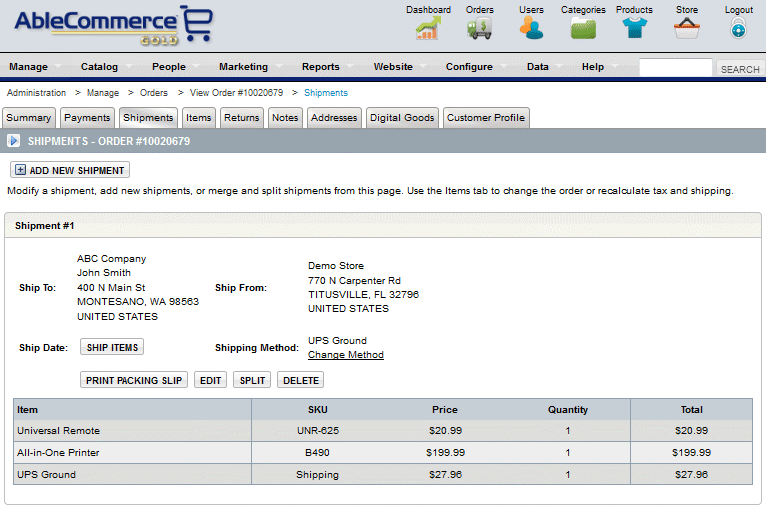Expand the Reports menu
This screenshot has height=507, width=766.
pos(321,67)
